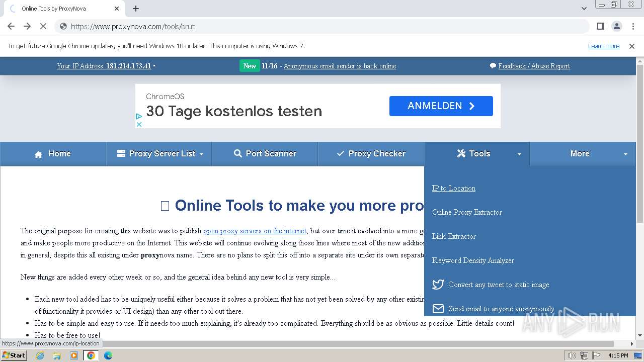Click the vertical scrollbar down arrow
Screen dimensions: 644x362
(x=640, y=335)
